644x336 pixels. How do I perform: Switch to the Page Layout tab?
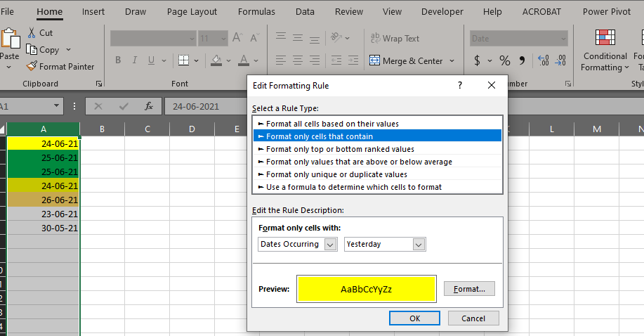pos(192,11)
